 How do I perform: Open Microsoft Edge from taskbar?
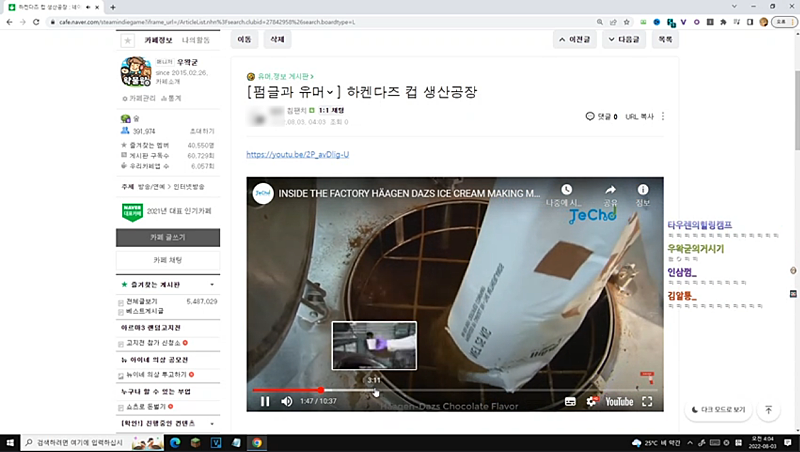click(x=175, y=443)
